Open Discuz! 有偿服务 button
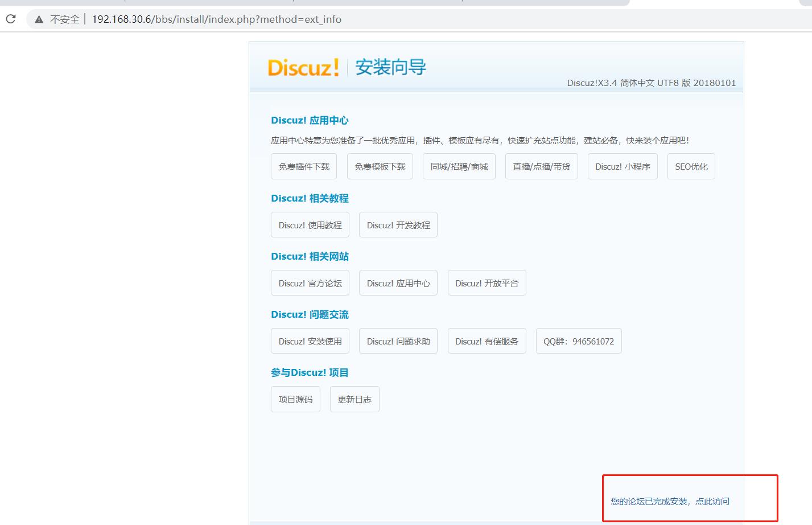Screen dimensions: 812x525 tap(487, 341)
